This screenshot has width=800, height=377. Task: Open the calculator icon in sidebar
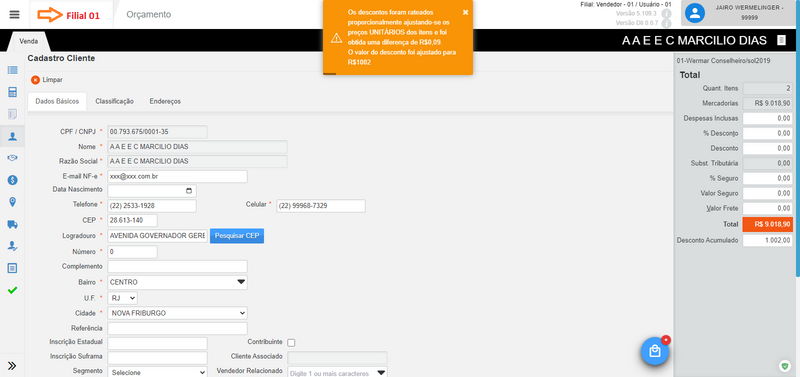point(13,92)
